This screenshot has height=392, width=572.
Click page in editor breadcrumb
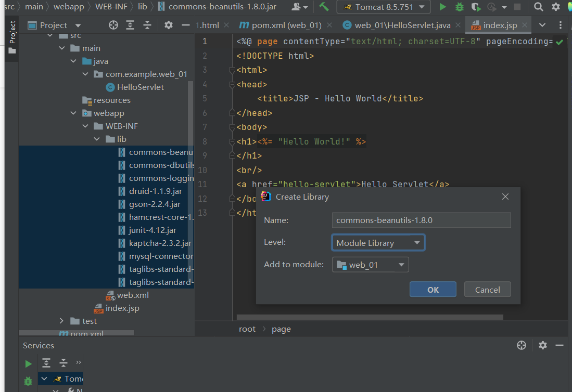click(281, 329)
